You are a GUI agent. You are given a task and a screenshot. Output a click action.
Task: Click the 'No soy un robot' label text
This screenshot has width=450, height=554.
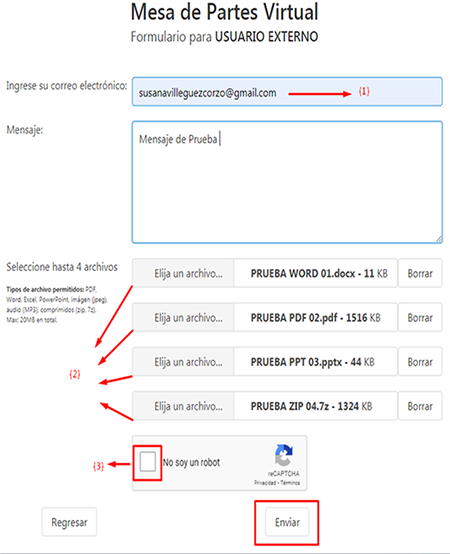point(191,462)
